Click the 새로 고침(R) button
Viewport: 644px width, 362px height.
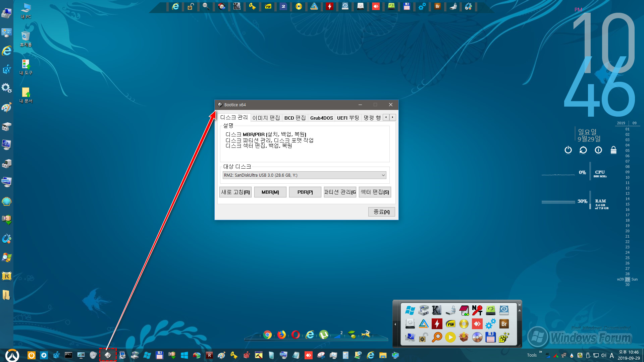pyautogui.click(x=235, y=192)
